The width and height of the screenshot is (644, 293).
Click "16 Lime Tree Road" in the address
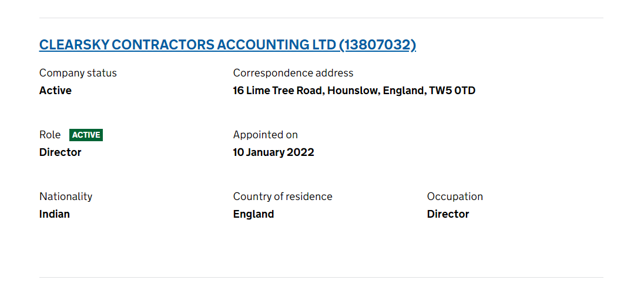pos(277,91)
